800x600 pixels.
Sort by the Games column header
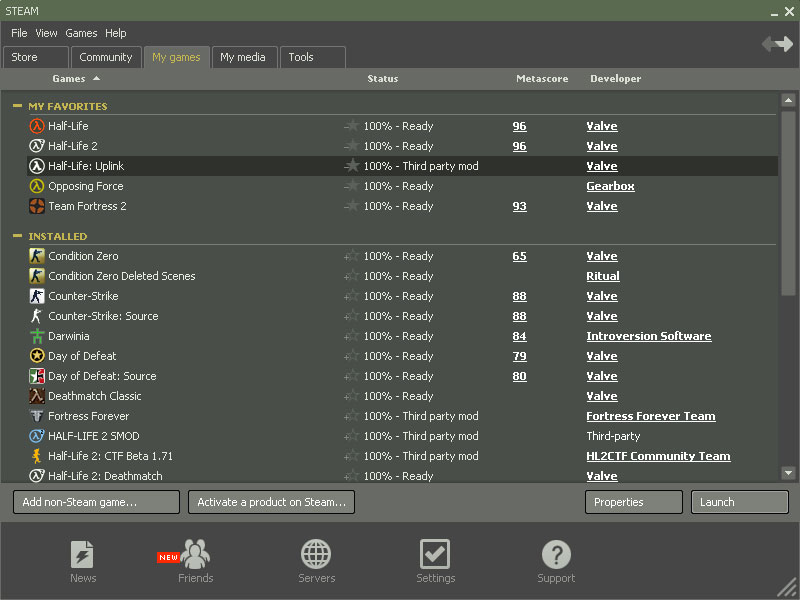pyautogui.click(x=69, y=79)
